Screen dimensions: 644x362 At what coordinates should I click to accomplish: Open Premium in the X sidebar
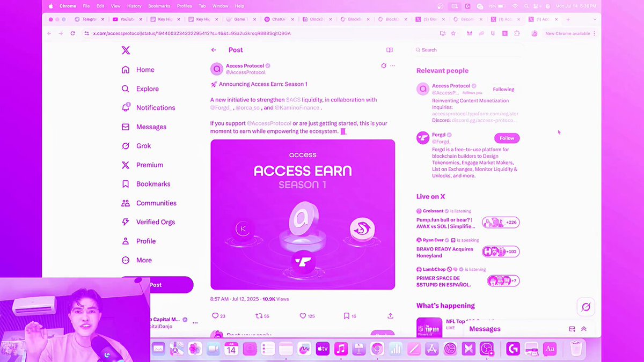[142, 165]
